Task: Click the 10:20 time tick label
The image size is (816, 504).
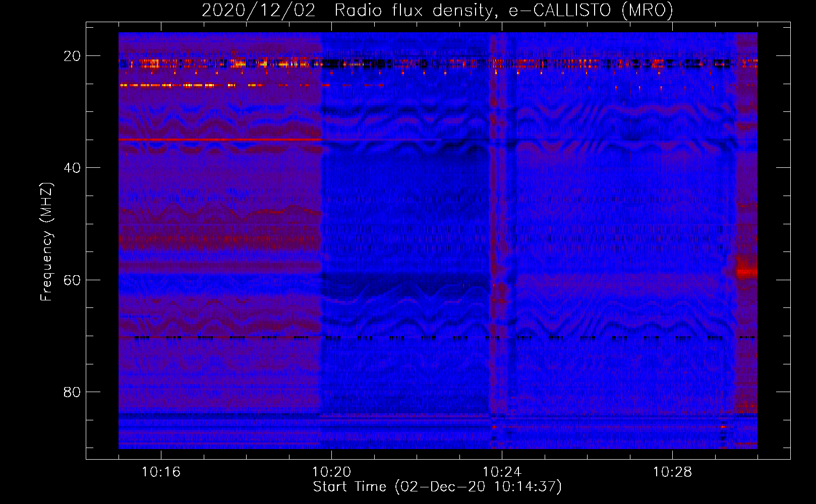Action: (331, 472)
